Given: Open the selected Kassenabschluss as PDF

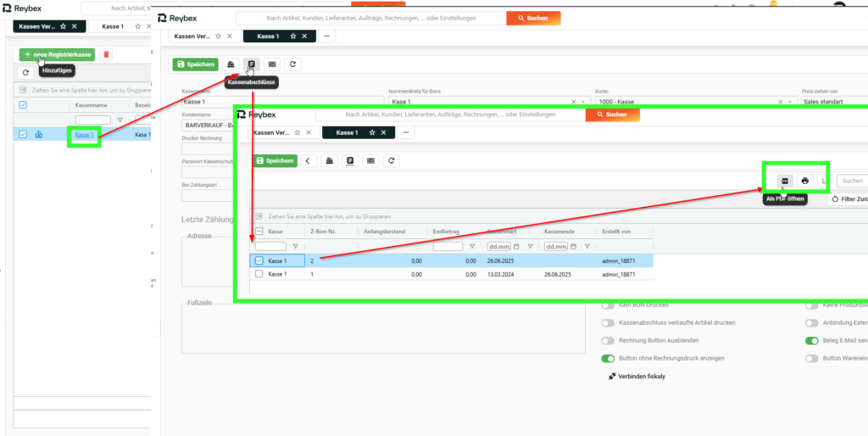Looking at the screenshot, I should pos(784,181).
